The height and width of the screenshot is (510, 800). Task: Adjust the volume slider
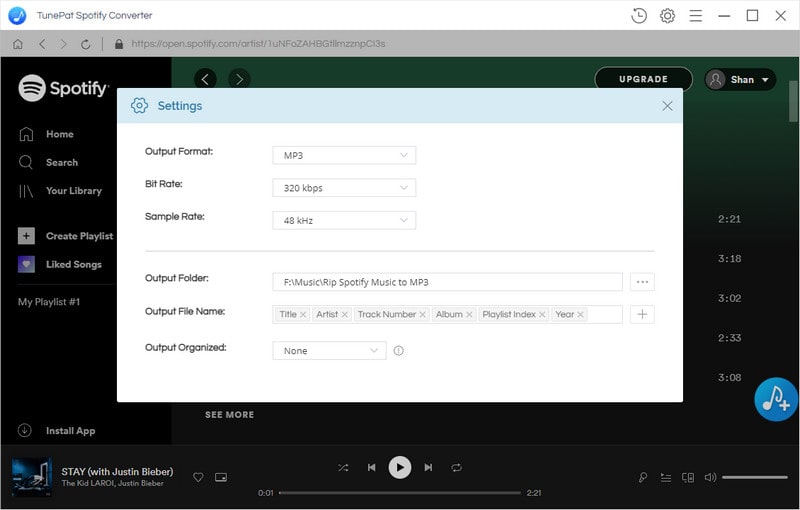[x=755, y=477]
